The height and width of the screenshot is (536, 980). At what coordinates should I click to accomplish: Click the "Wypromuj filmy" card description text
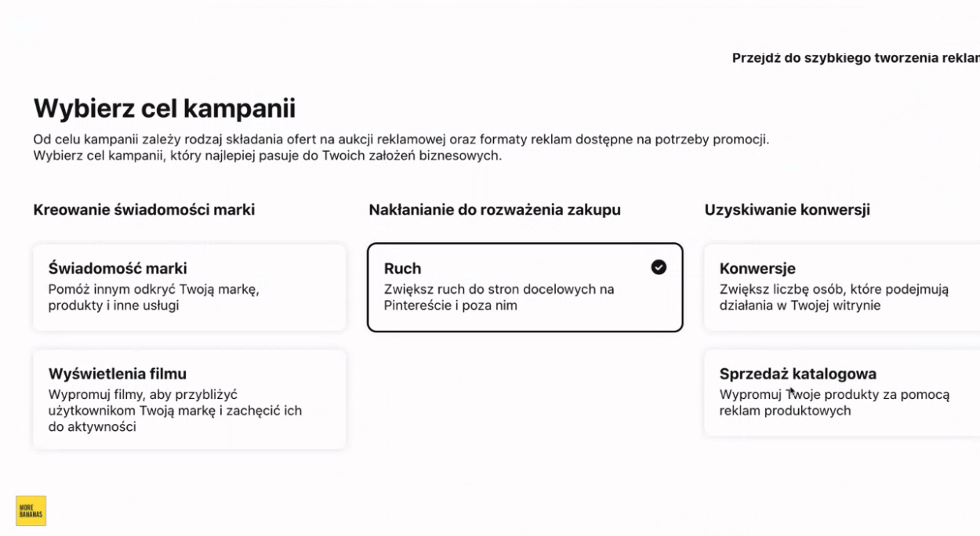(174, 411)
